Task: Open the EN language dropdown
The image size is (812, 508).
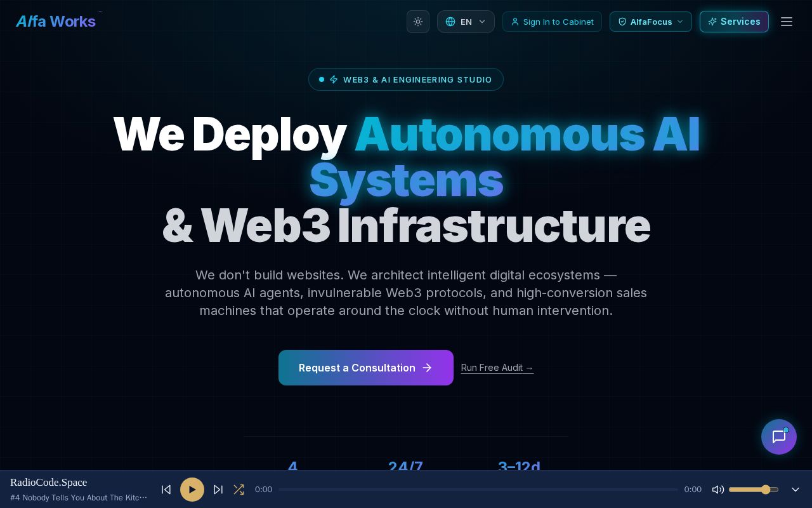Action: coord(466,22)
